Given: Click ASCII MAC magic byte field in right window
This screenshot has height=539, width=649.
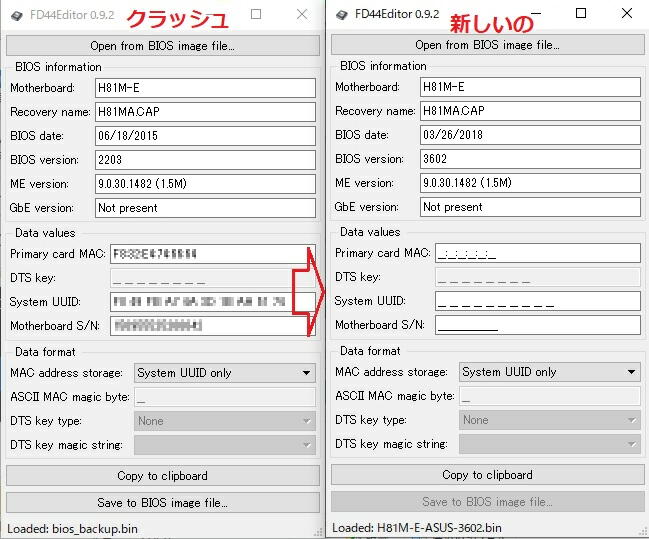Looking at the screenshot, I should 550,396.
